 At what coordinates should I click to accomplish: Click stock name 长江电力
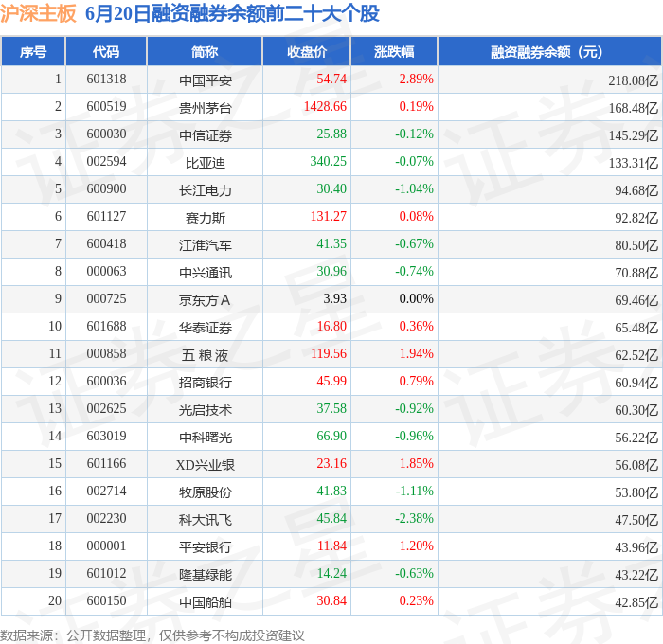(206, 189)
